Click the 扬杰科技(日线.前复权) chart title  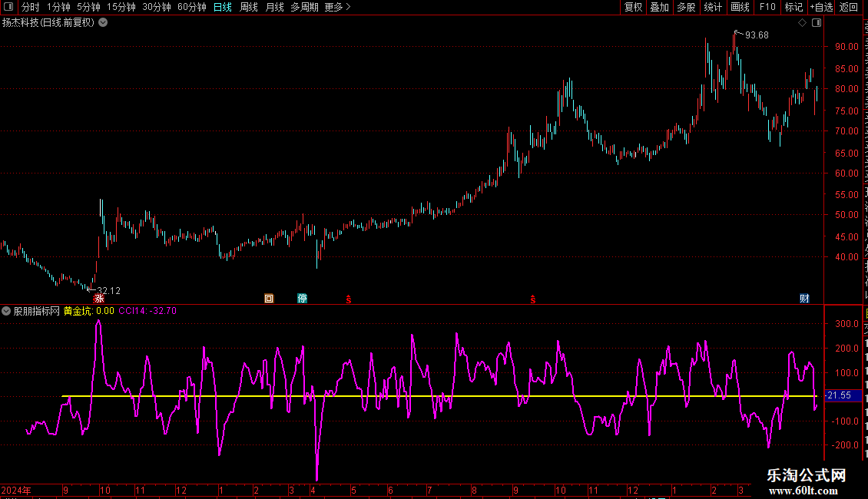[x=48, y=23]
